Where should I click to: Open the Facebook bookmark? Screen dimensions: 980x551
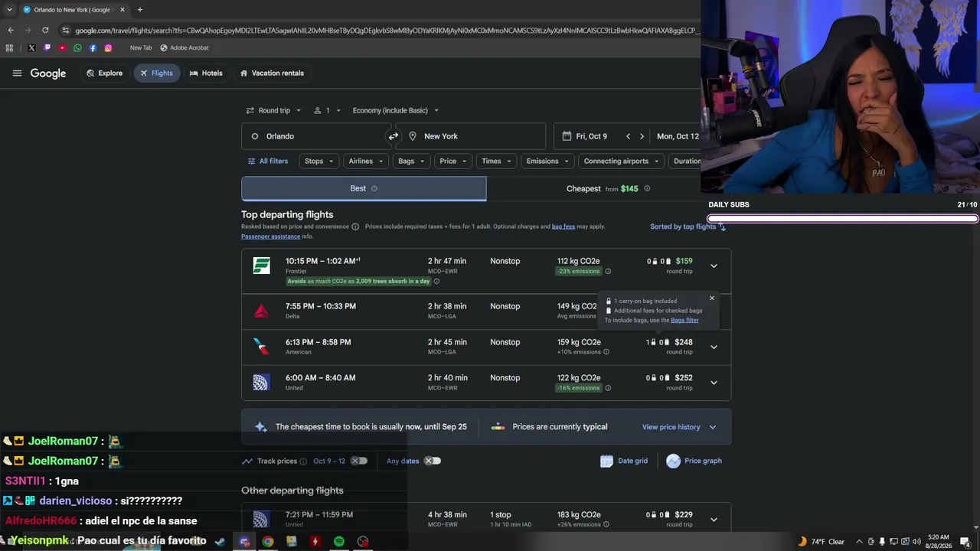pyautogui.click(x=93, y=47)
